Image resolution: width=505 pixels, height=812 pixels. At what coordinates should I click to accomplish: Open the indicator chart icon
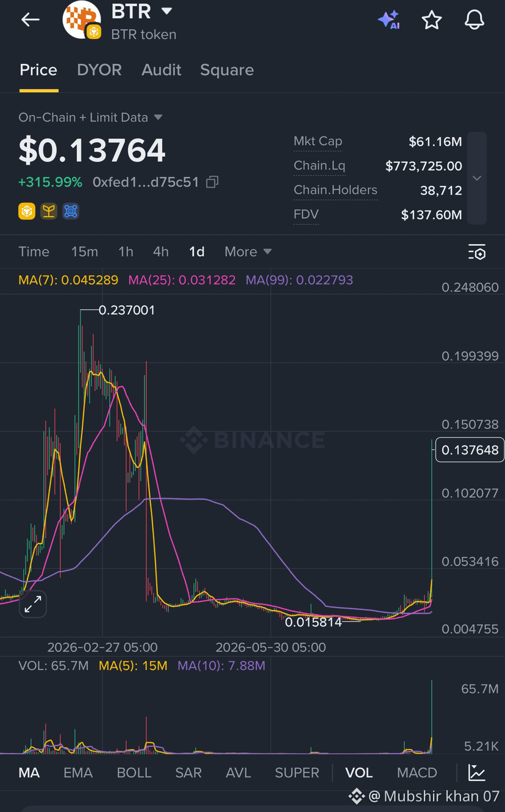[x=477, y=772]
